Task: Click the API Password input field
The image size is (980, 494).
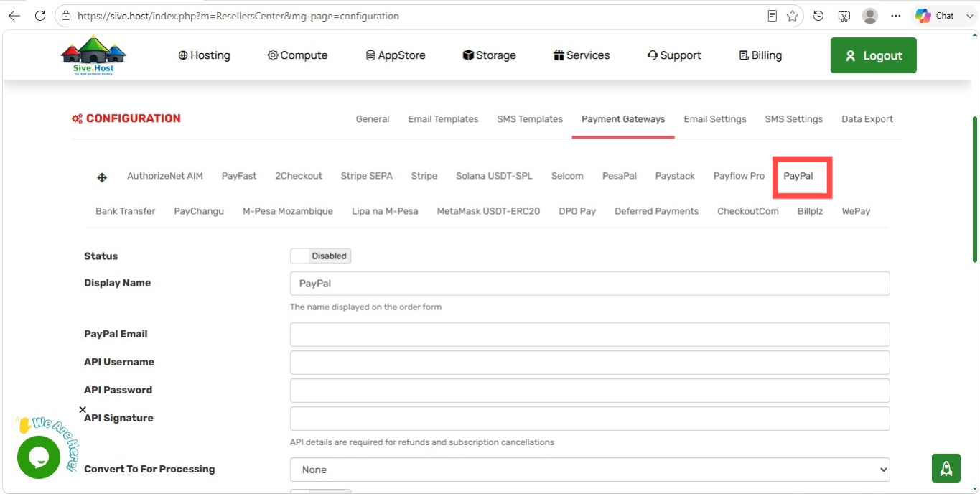Action: click(589, 391)
